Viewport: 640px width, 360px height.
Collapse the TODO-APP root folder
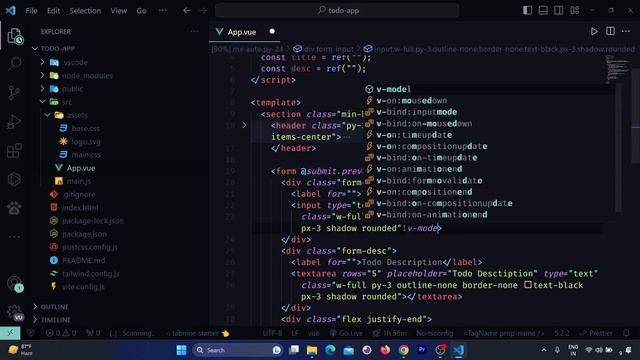[x=35, y=49]
